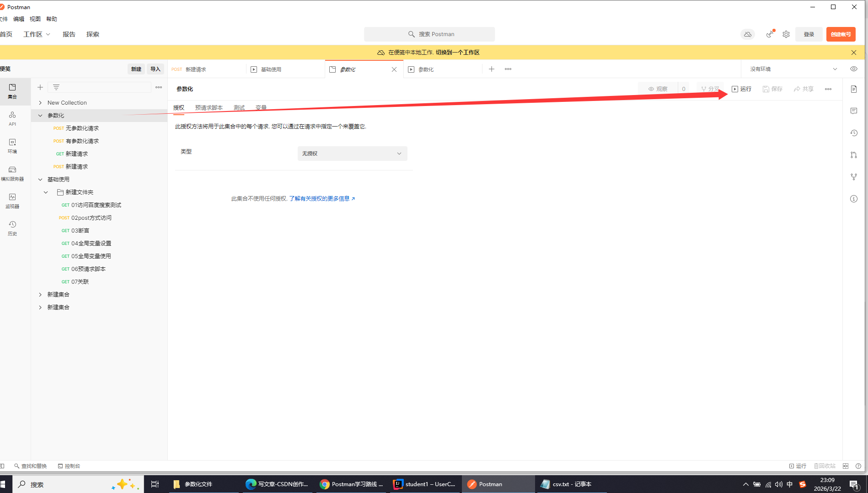
Task: Click the 导入 button
Action: (x=155, y=69)
